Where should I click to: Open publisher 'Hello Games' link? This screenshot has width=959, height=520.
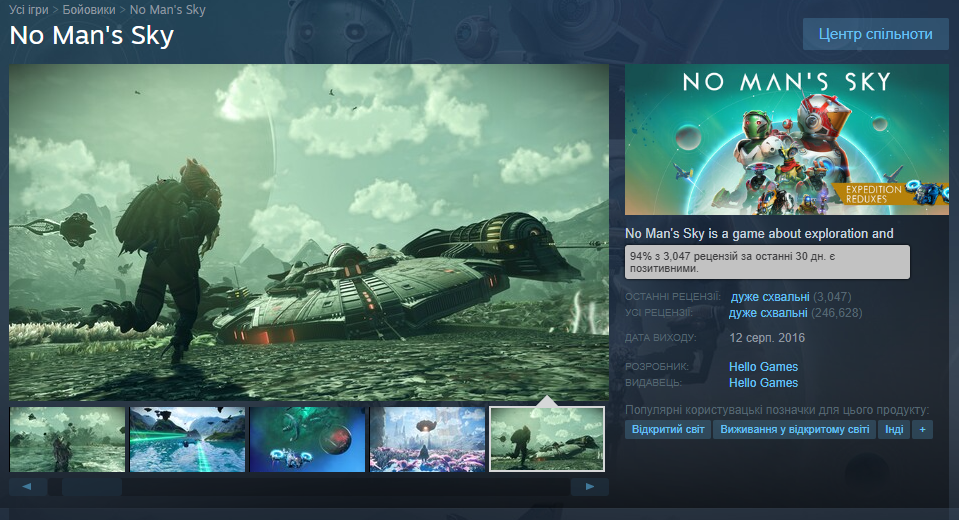(763, 382)
